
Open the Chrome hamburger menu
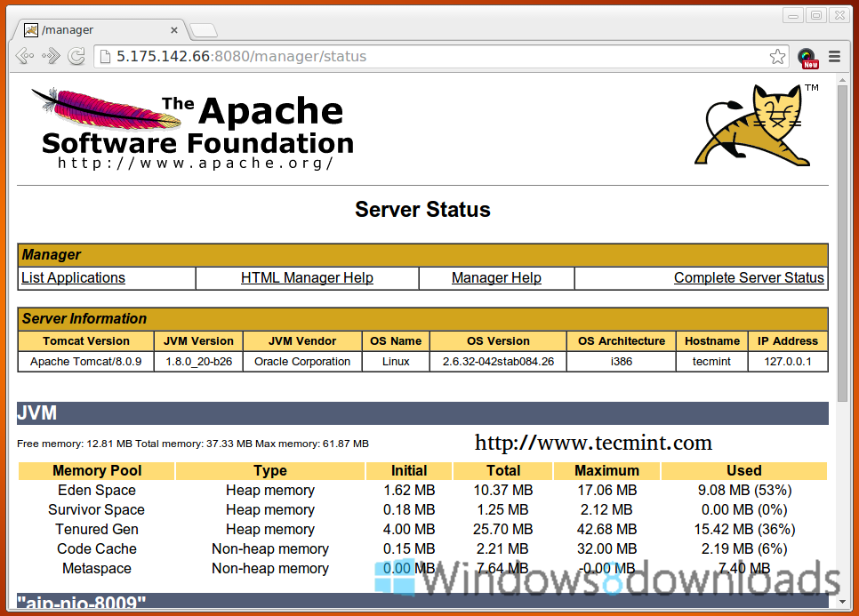click(x=834, y=56)
